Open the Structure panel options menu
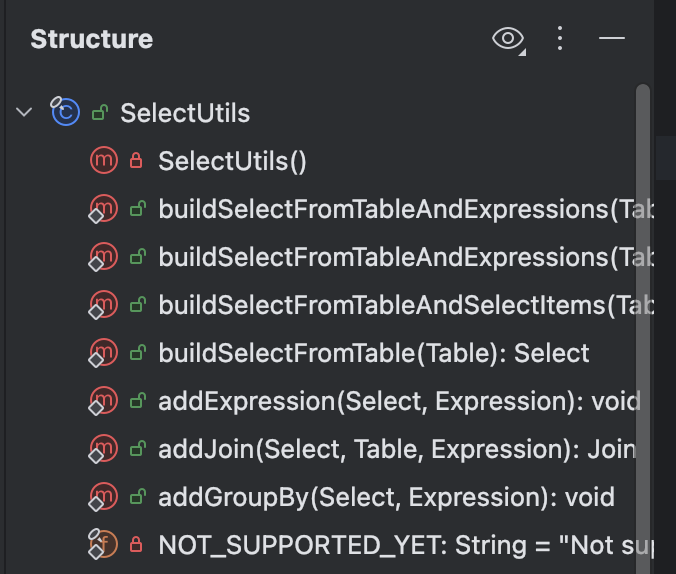The height and width of the screenshot is (574, 676). coord(560,38)
